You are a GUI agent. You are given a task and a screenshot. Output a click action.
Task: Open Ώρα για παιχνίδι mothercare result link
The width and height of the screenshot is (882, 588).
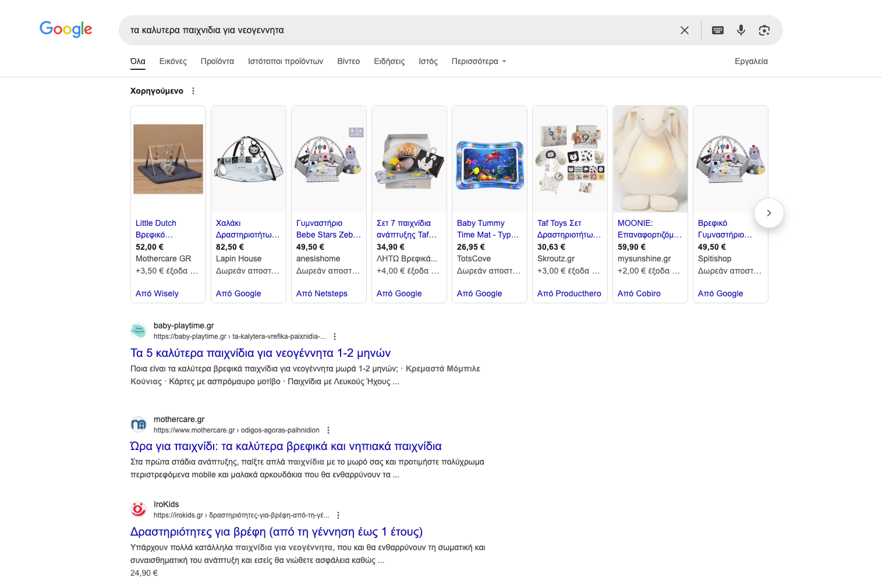click(286, 446)
